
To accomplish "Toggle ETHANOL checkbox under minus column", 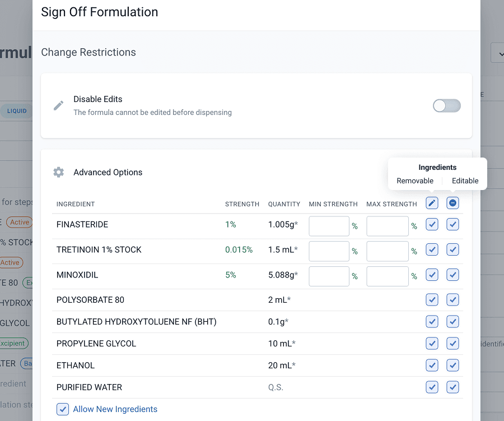I will pyautogui.click(x=452, y=366).
